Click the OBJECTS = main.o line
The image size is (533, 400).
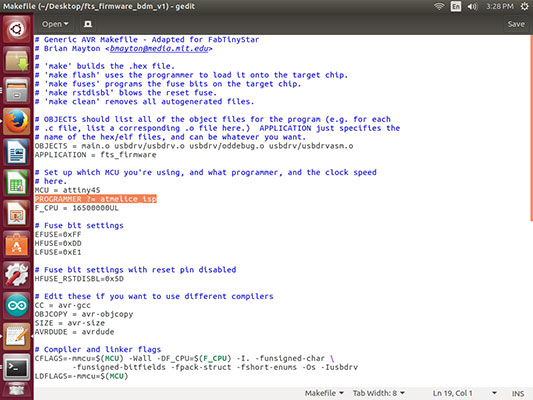(x=194, y=146)
